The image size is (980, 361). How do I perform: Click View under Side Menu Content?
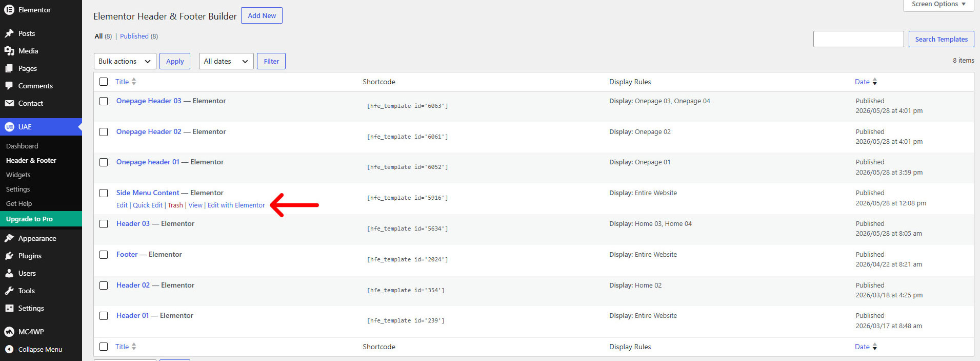click(195, 205)
